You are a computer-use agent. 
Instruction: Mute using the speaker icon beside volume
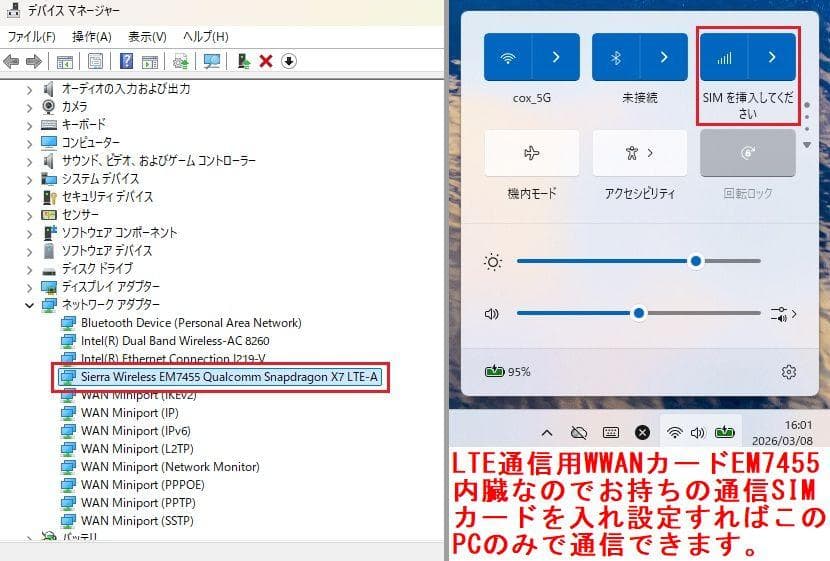coord(492,314)
